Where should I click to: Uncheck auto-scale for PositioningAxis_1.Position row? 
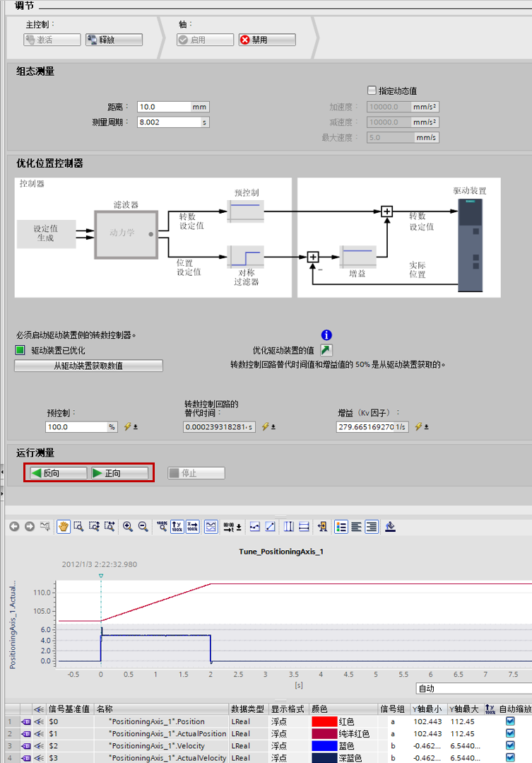(x=510, y=721)
